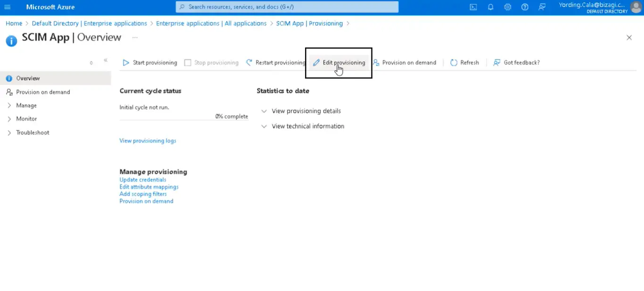Click the 0% complete progress bar

184,120
